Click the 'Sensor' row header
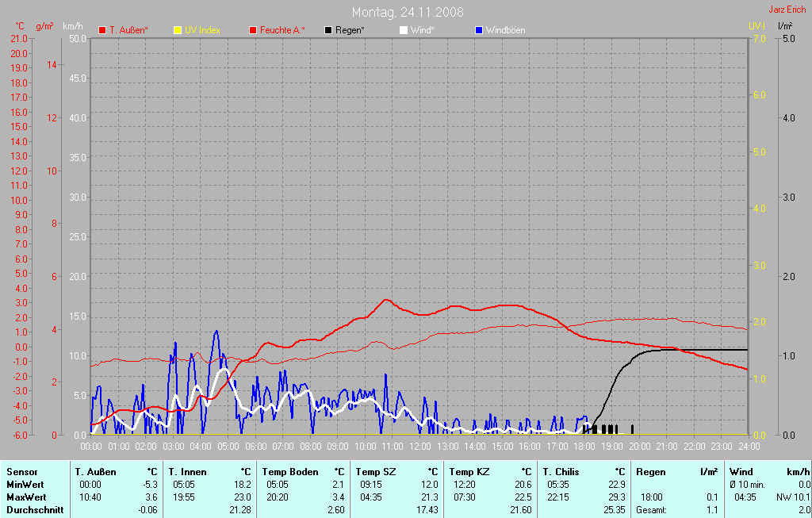812x518 pixels. coord(21,472)
